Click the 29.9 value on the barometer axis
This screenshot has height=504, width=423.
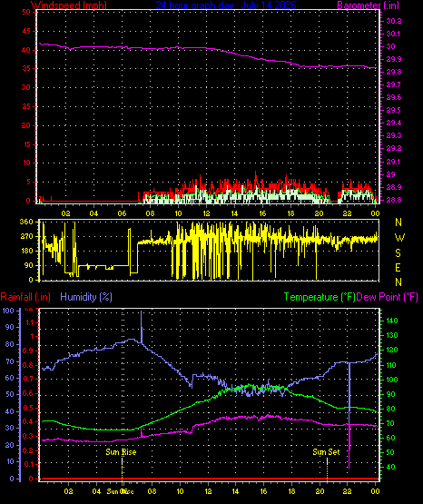[394, 59]
